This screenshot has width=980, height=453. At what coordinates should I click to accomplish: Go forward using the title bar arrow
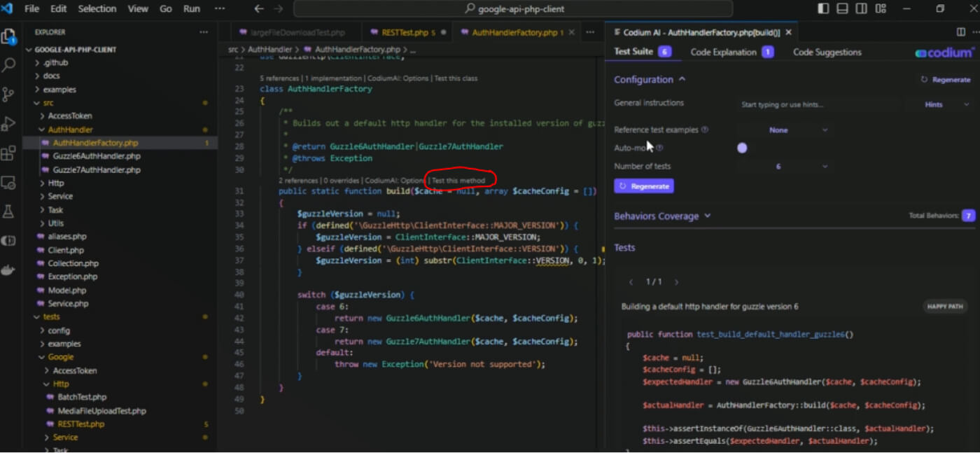tap(279, 9)
